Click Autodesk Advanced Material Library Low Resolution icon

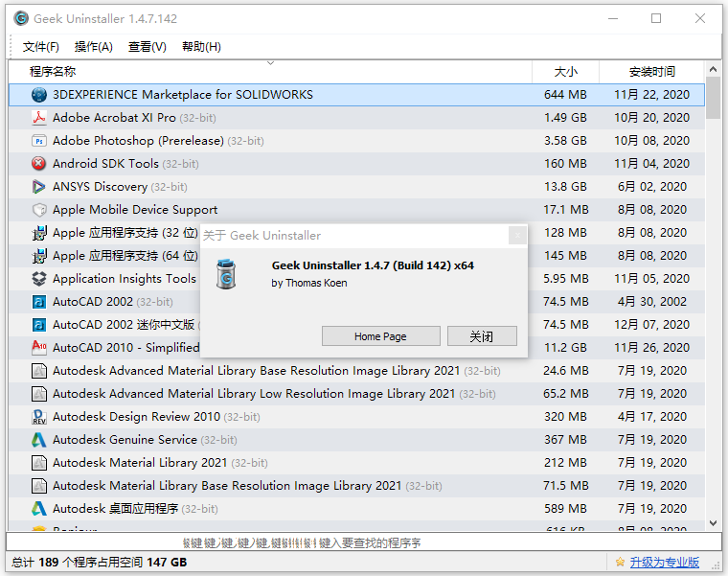[x=39, y=394]
